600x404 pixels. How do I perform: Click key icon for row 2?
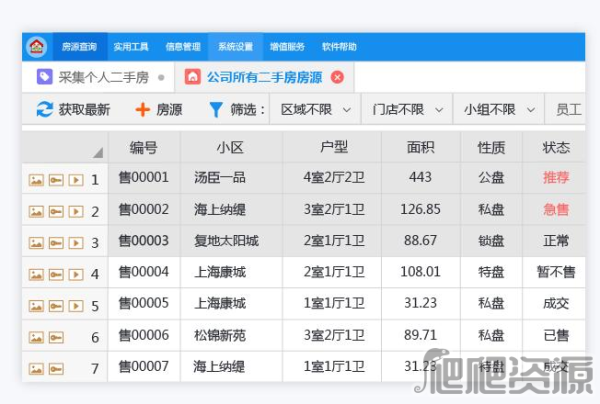pos(56,212)
